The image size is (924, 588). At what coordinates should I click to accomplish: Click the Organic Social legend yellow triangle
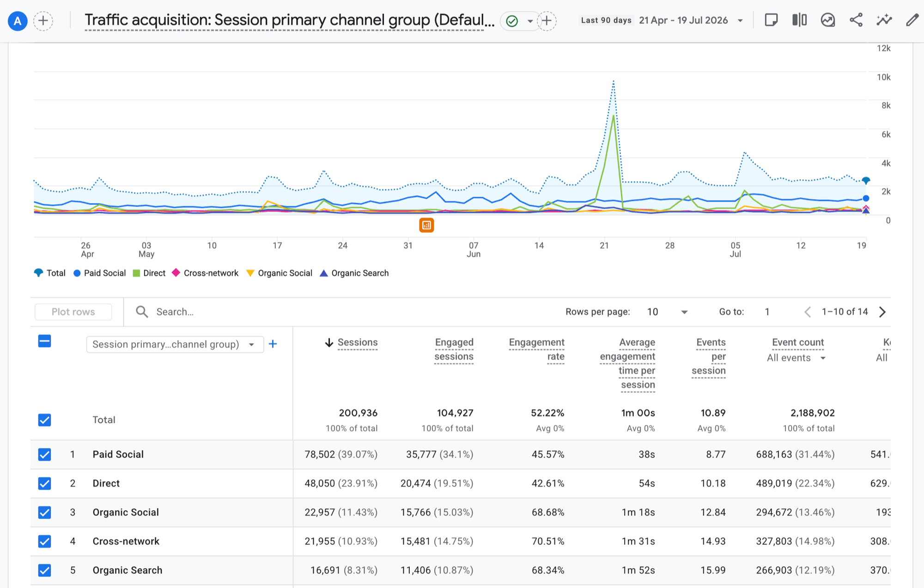click(250, 273)
